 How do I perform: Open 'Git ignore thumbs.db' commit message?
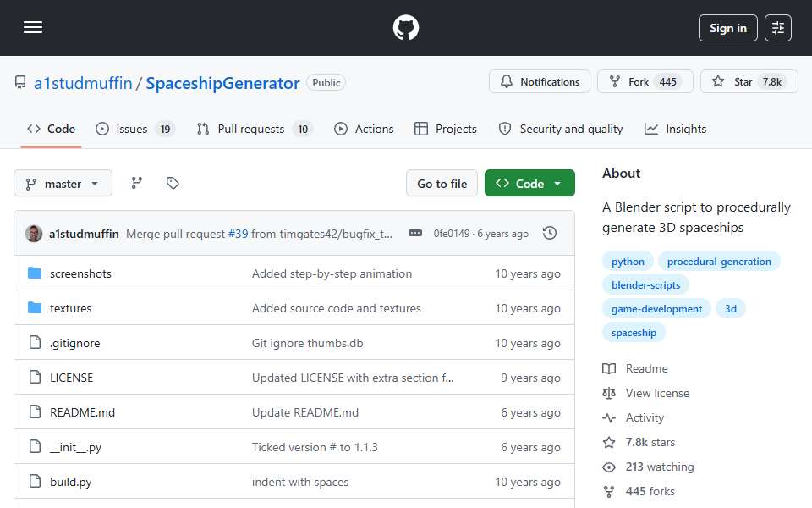pyautogui.click(x=308, y=343)
